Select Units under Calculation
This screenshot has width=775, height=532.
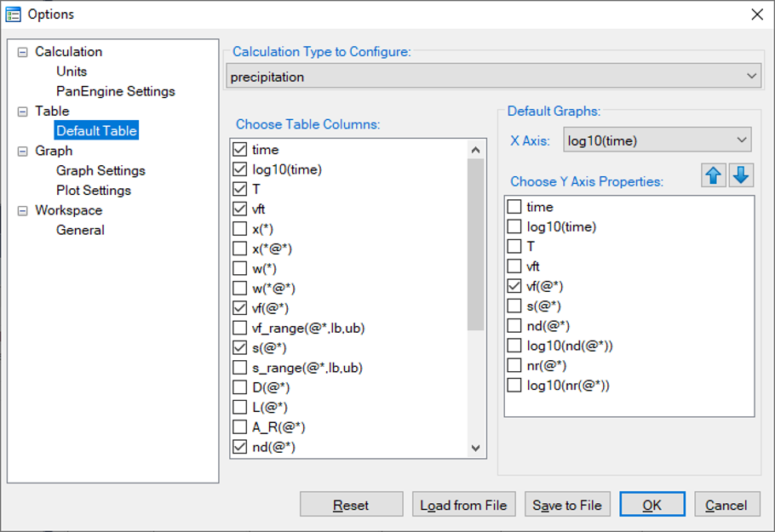(x=72, y=72)
